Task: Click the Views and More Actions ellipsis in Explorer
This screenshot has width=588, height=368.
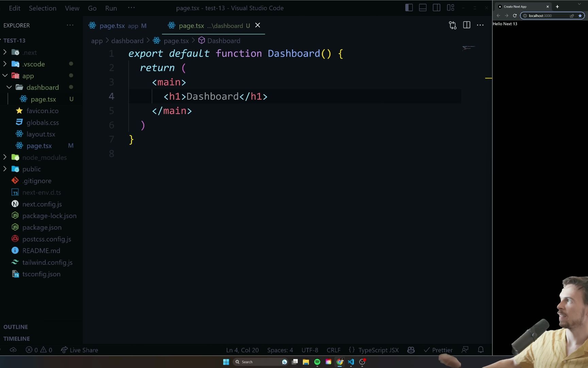Action: click(x=70, y=25)
